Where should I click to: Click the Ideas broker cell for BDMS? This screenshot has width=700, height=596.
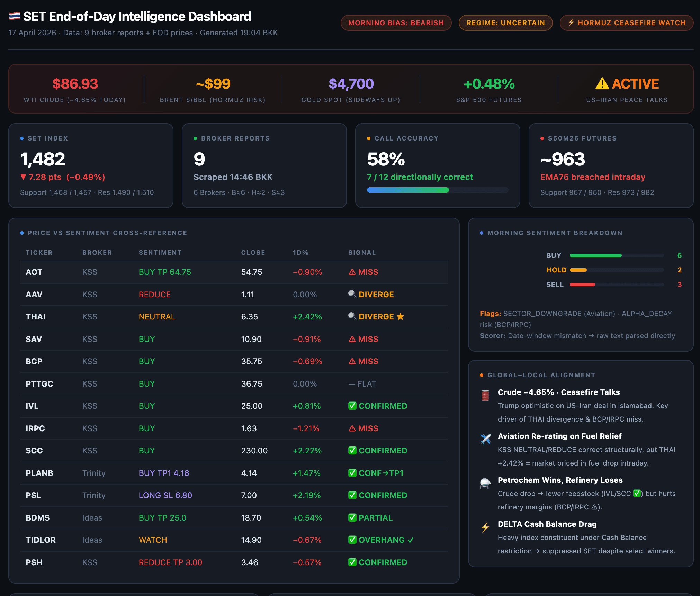(x=92, y=518)
